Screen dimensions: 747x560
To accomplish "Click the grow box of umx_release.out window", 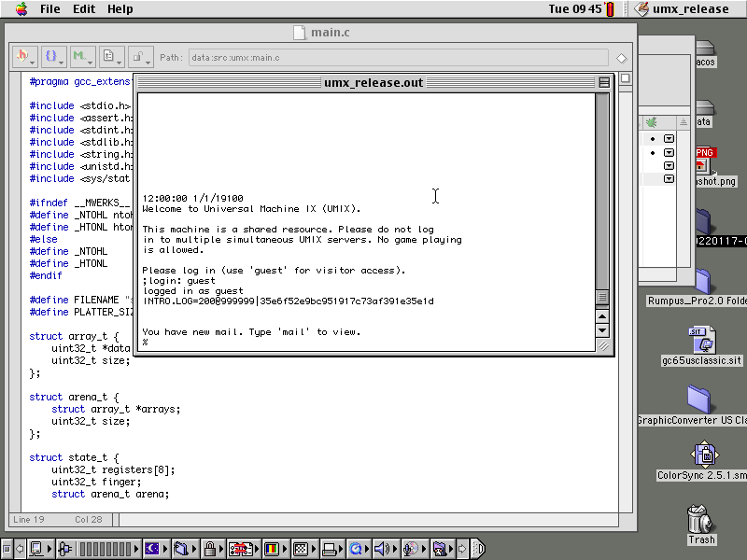I will point(603,345).
